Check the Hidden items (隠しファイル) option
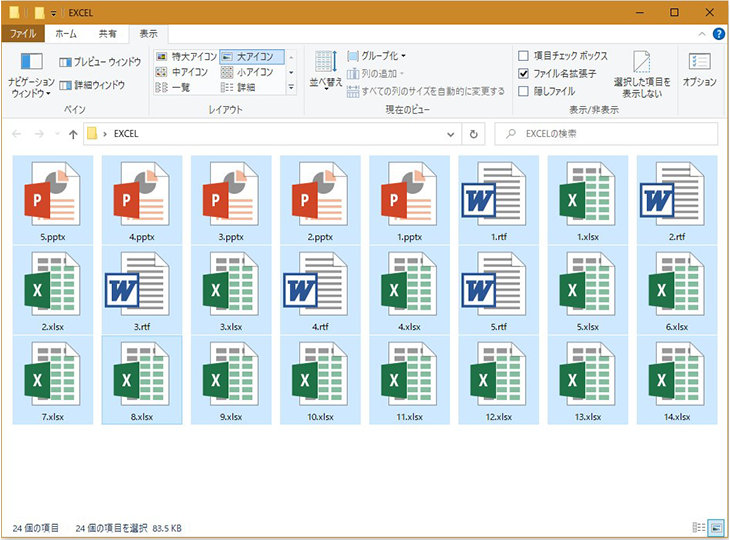The width and height of the screenshot is (730, 540). (x=547, y=91)
